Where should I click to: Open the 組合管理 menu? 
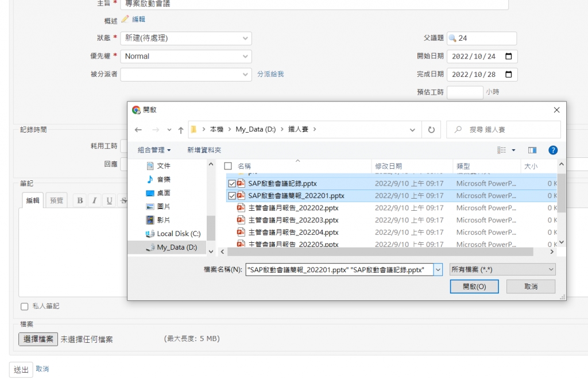pyautogui.click(x=154, y=150)
